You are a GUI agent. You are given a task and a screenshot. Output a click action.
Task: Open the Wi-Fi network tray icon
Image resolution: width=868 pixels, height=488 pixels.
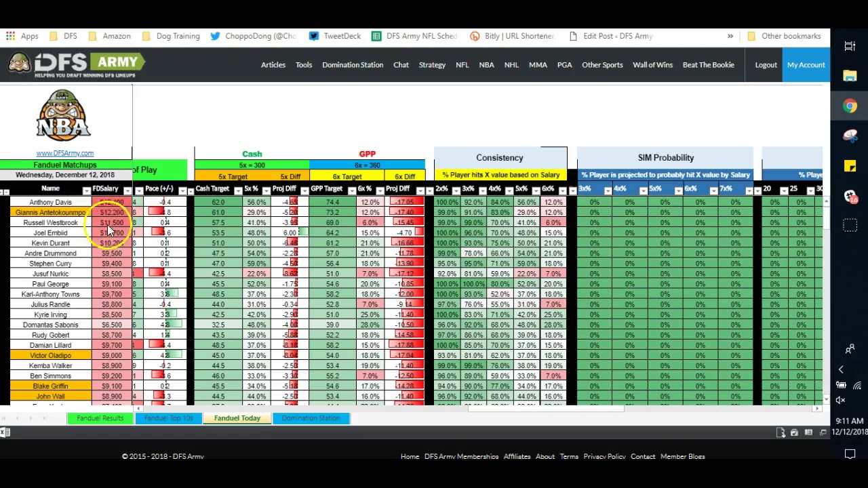(857, 386)
